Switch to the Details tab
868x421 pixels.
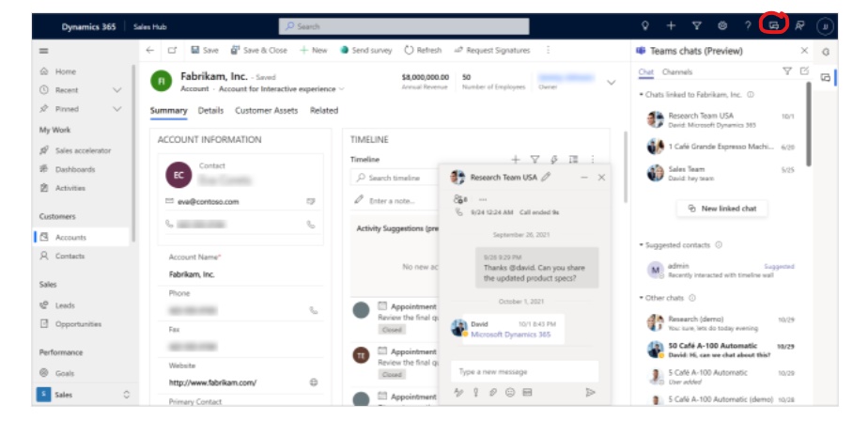pyautogui.click(x=211, y=110)
